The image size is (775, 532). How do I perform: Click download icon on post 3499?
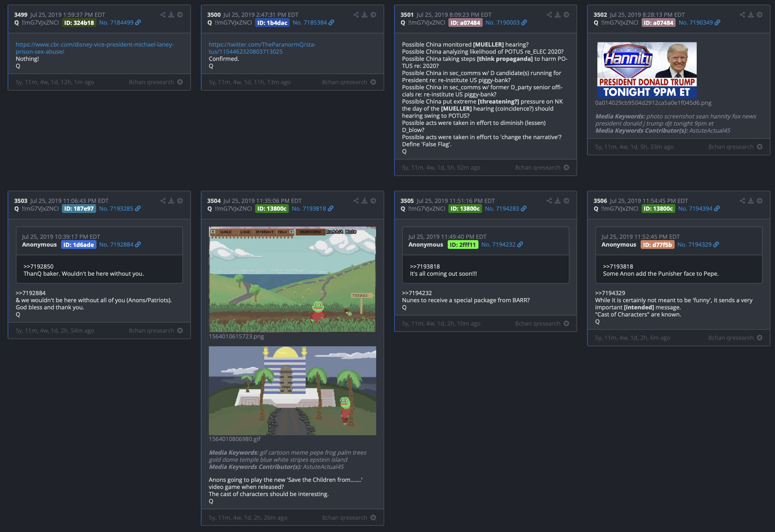coord(171,15)
